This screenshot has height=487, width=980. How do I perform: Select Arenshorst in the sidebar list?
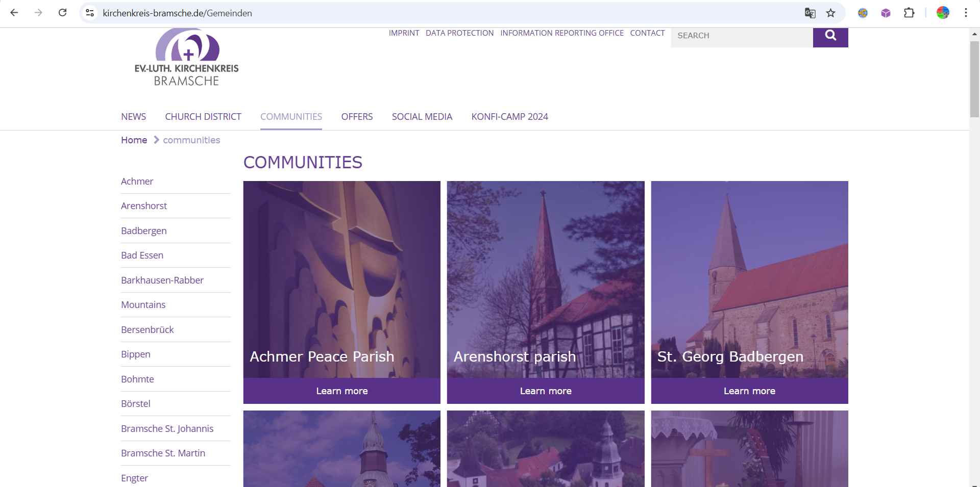(x=144, y=206)
